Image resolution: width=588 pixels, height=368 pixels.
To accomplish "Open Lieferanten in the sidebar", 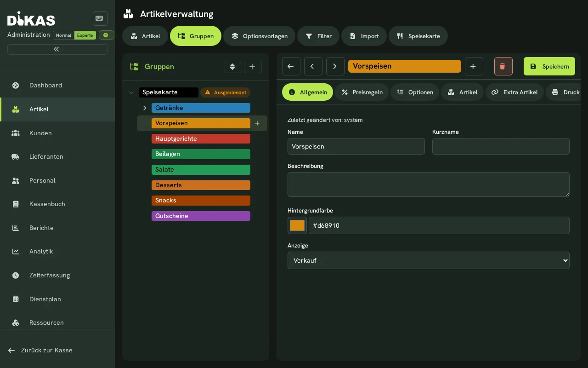I will point(57,156).
